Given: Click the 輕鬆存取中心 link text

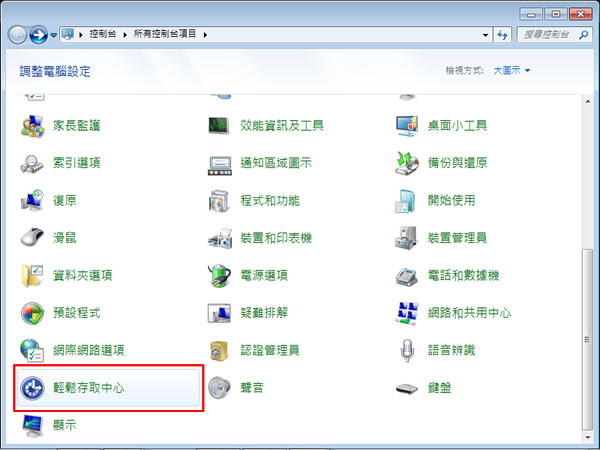Looking at the screenshot, I should tap(88, 388).
